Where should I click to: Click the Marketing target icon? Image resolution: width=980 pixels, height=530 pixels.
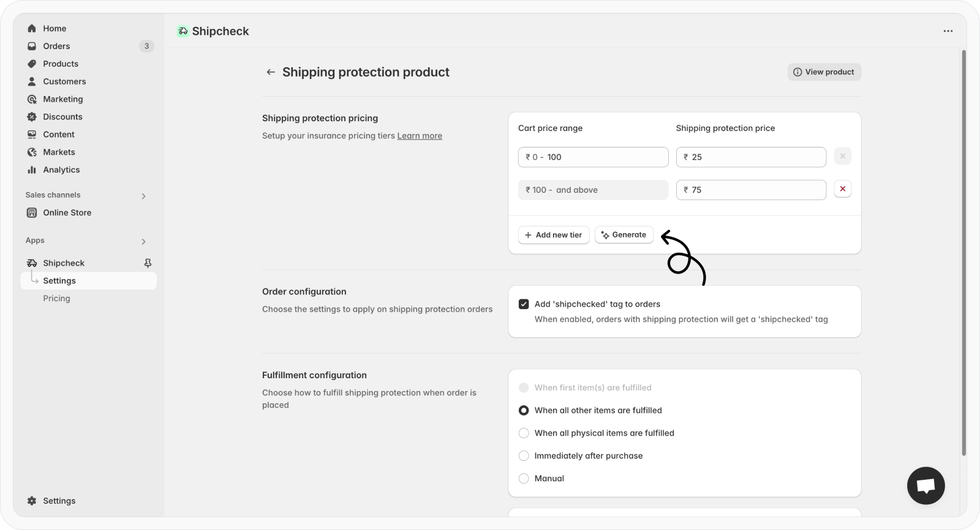pyautogui.click(x=32, y=99)
